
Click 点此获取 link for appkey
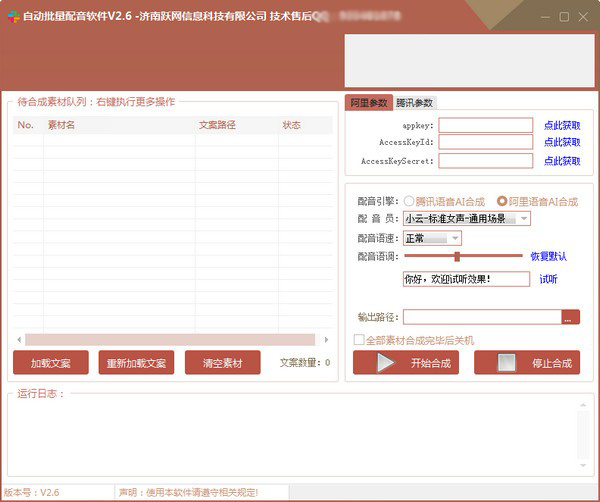click(562, 125)
